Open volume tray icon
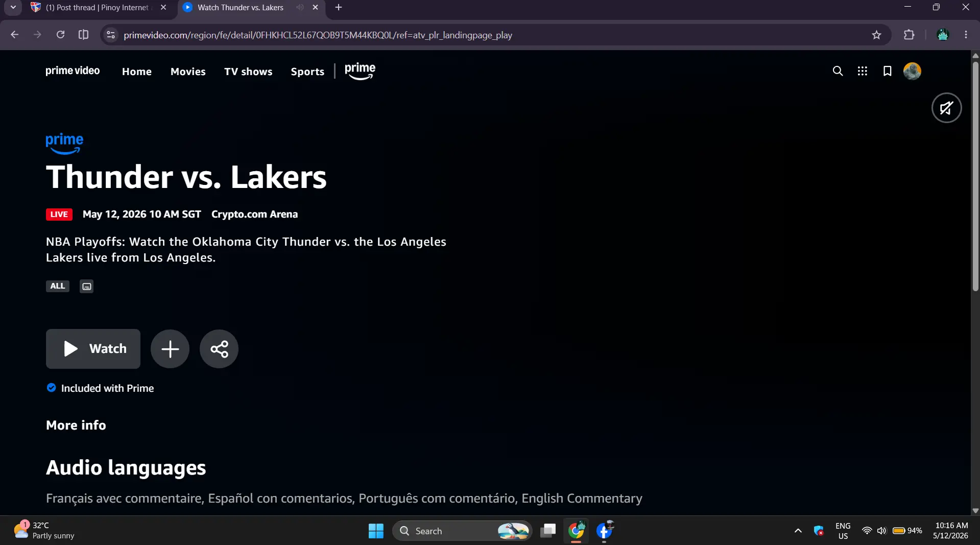Image resolution: width=980 pixels, height=545 pixels. [881, 531]
